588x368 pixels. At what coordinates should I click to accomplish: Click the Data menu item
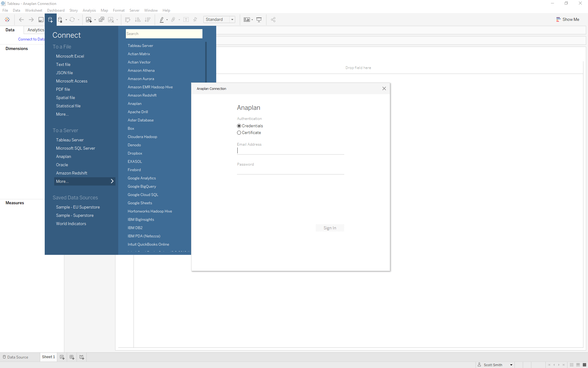pos(17,10)
